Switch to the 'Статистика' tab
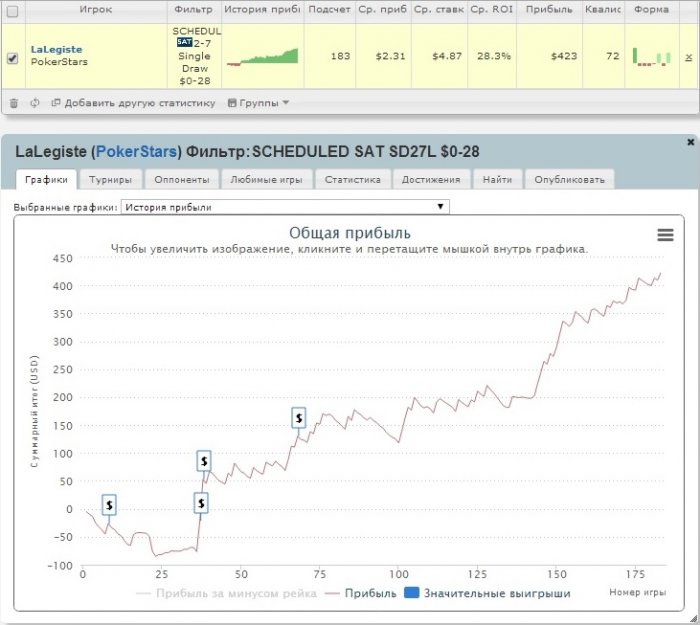Image resolution: width=700 pixels, height=625 pixels. 353,179
